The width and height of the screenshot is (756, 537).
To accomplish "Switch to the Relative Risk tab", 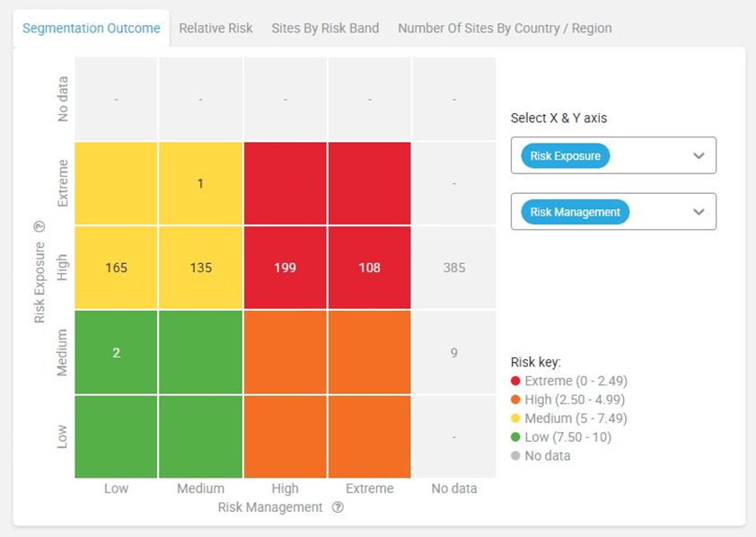I will click(x=215, y=28).
